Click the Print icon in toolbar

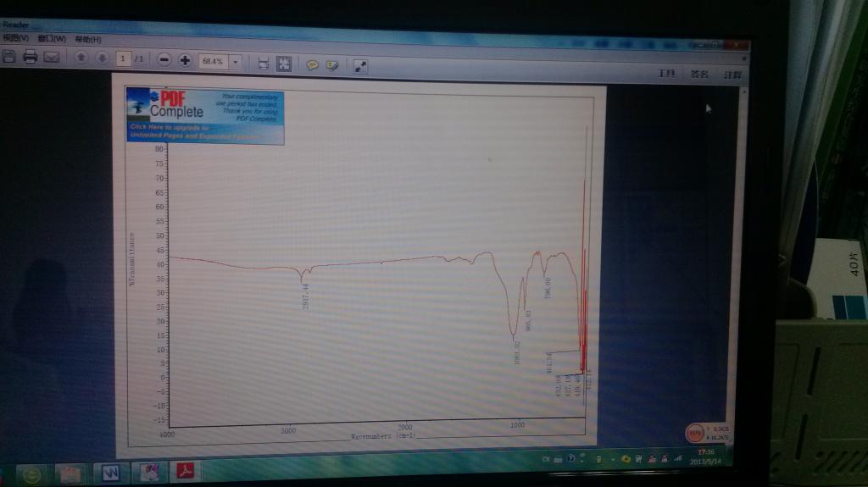(30, 57)
